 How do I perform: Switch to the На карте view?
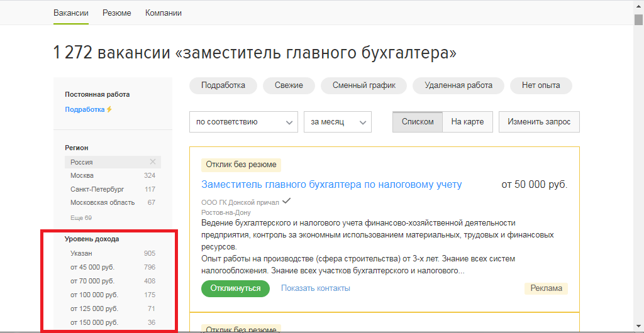tap(467, 122)
